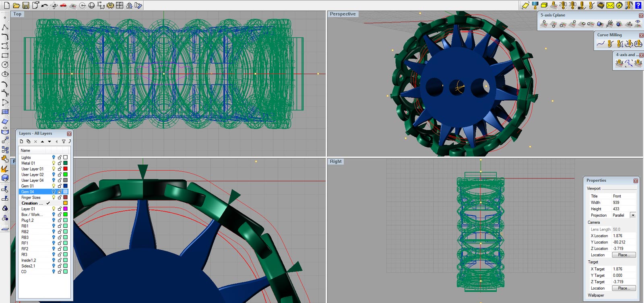Select the 4-viewport layout icon
Viewport: 644px width, 303px height.
point(120,5)
